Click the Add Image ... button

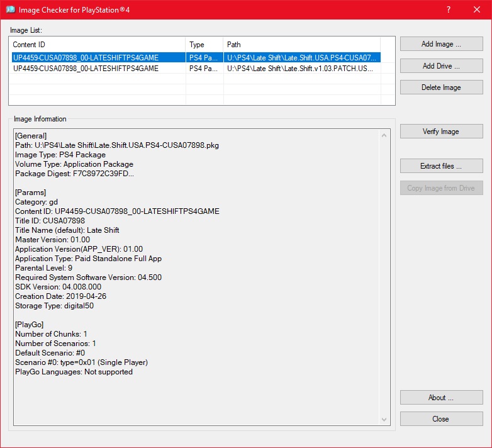441,44
